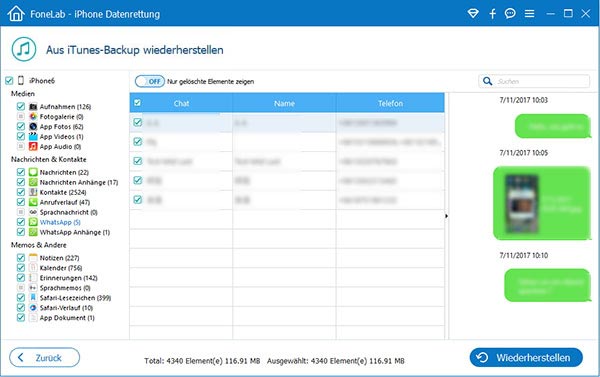Uncheck the WhatsApp (5) checkbox
The width and height of the screenshot is (600, 377).
[21, 222]
